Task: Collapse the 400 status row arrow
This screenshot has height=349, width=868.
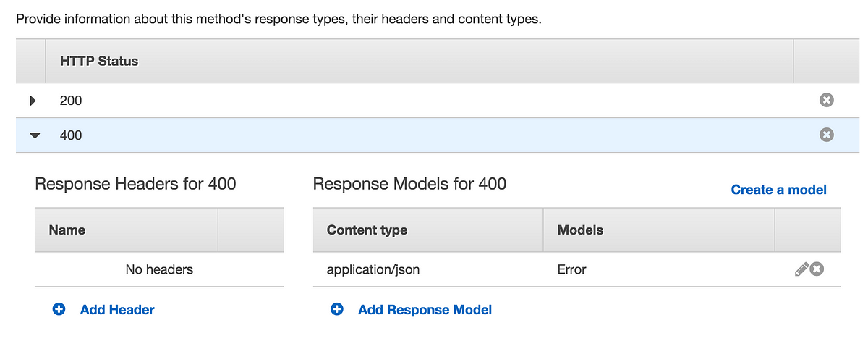Action: click(x=34, y=135)
